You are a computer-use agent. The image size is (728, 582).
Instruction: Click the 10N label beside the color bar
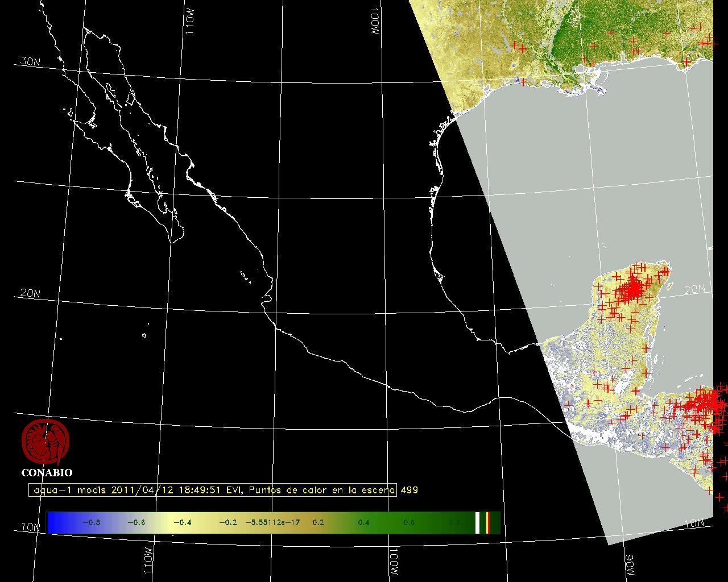click(x=31, y=527)
